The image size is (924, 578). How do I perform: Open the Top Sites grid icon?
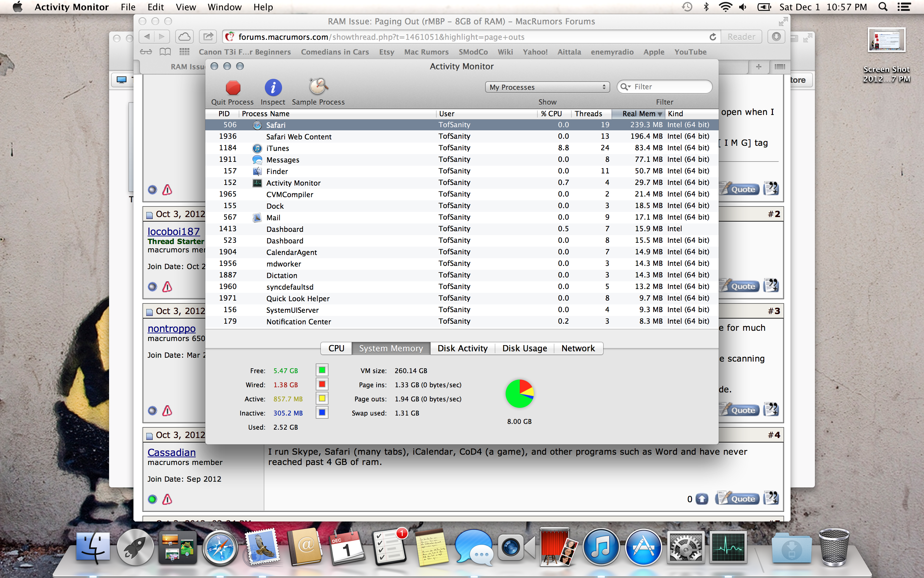[184, 52]
